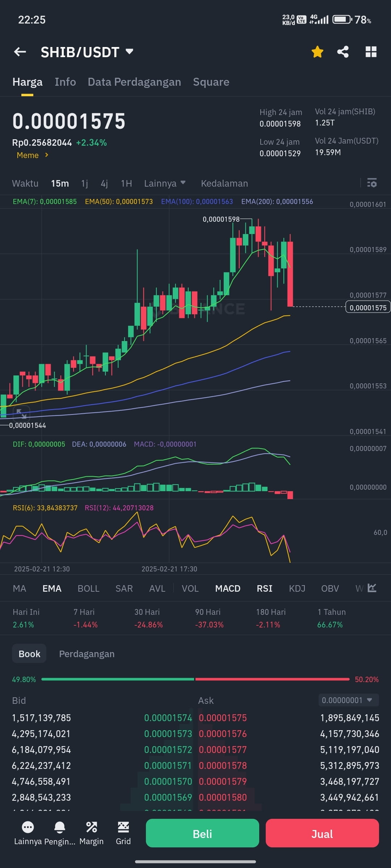The image size is (391, 868).
Task: Toggle the EMA indicator
Action: tap(52, 588)
